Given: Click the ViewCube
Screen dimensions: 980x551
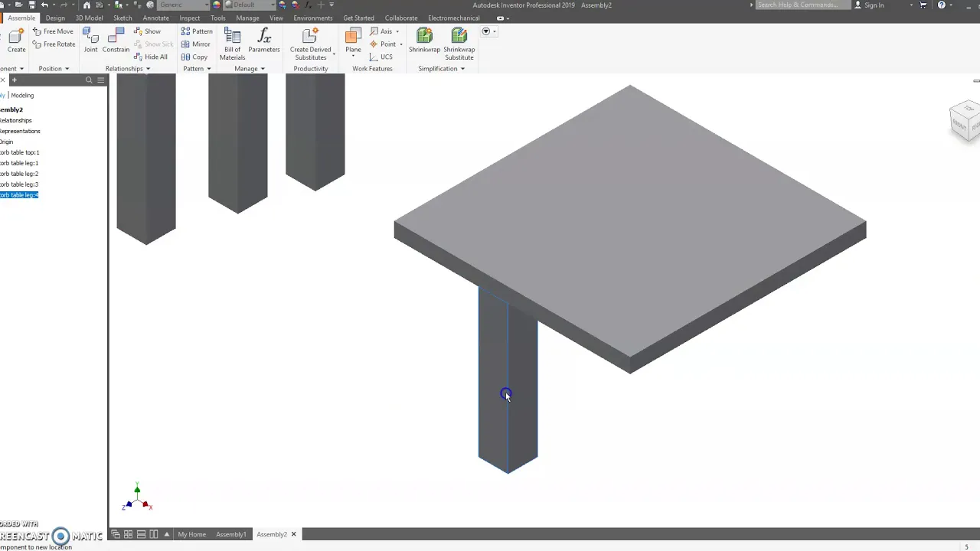Looking at the screenshot, I should [x=965, y=120].
